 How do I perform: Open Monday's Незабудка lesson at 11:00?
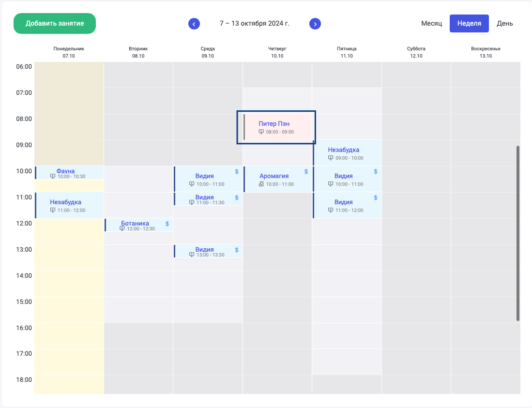click(65, 202)
